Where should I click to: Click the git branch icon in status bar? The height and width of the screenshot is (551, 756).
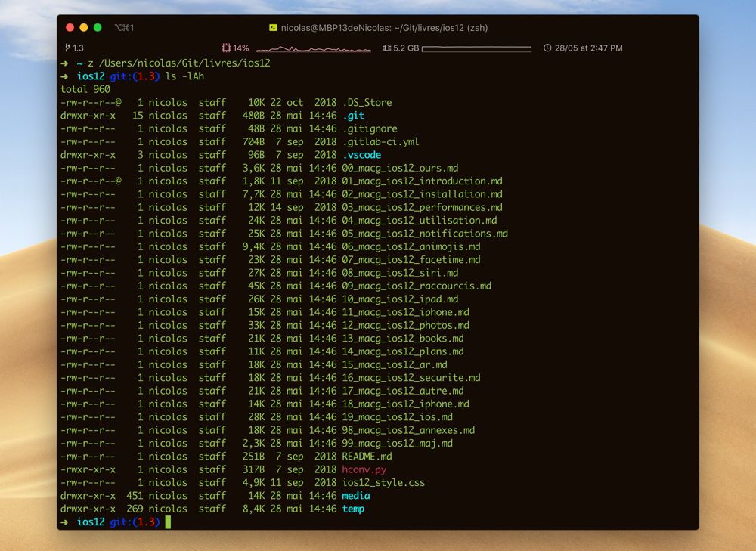67,48
